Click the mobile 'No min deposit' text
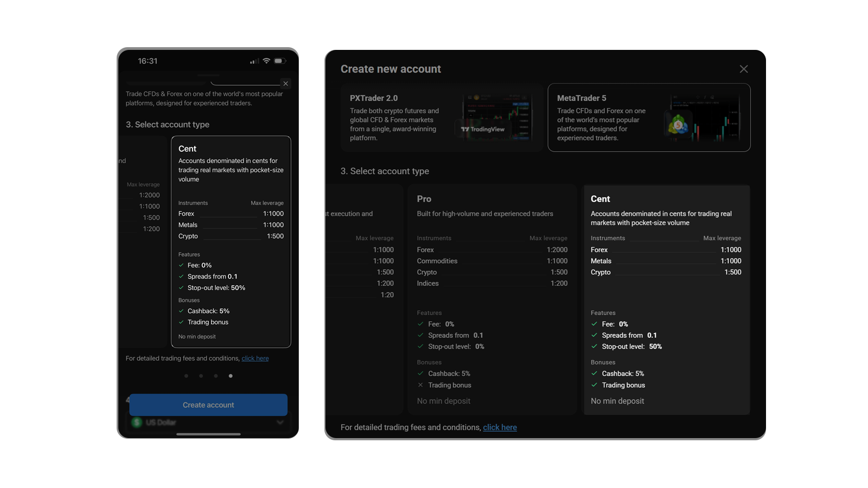 197,337
